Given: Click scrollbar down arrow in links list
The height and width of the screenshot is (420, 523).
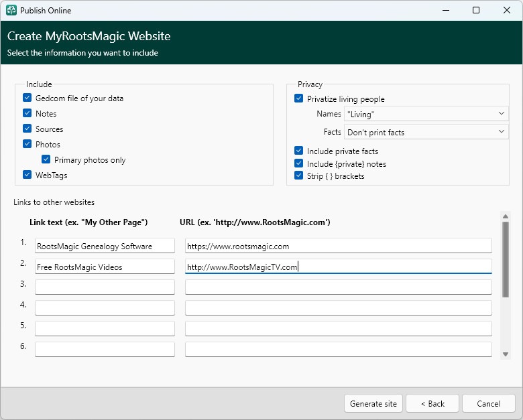Looking at the screenshot, I should (x=506, y=354).
